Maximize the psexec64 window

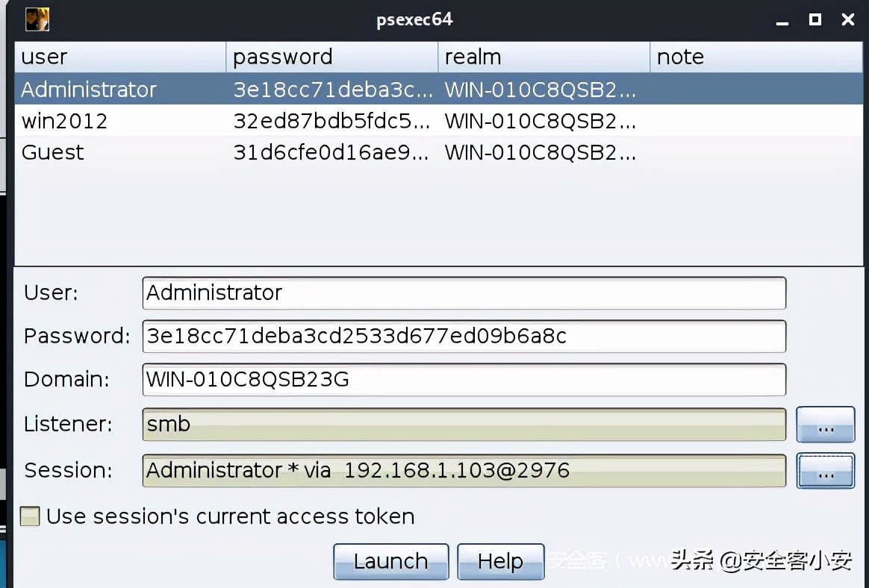[815, 19]
